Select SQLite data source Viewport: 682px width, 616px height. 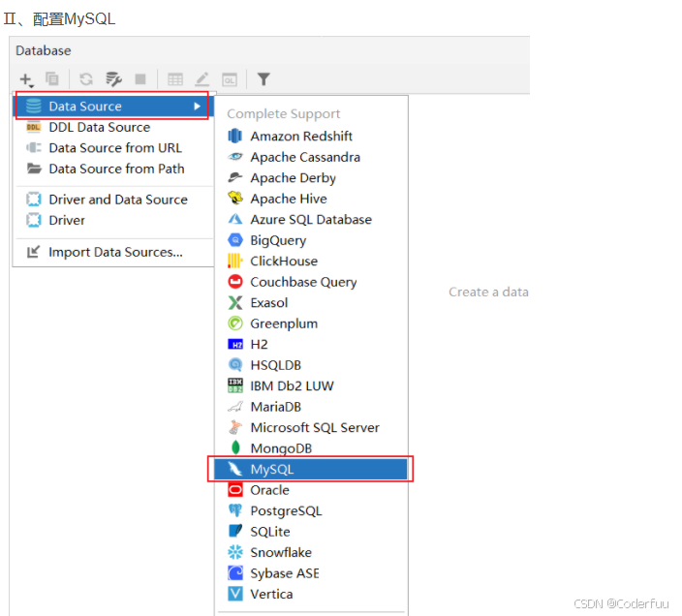[x=311, y=532]
